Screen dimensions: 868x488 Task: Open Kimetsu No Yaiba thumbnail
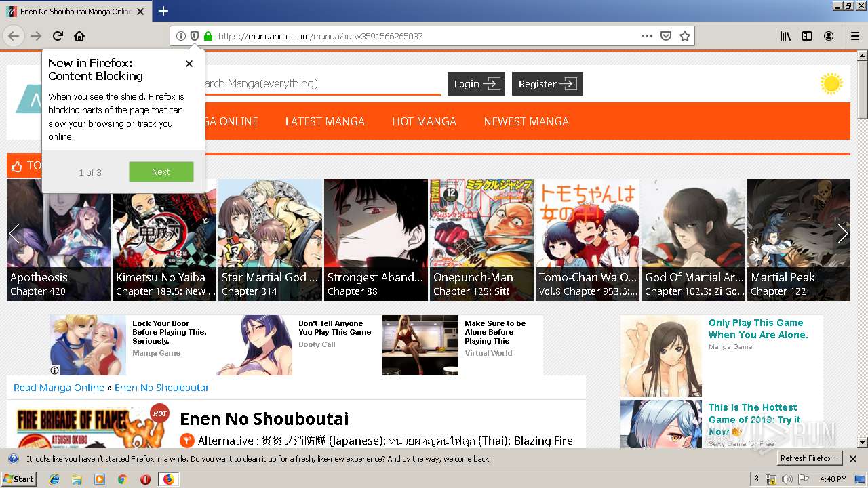tap(164, 239)
